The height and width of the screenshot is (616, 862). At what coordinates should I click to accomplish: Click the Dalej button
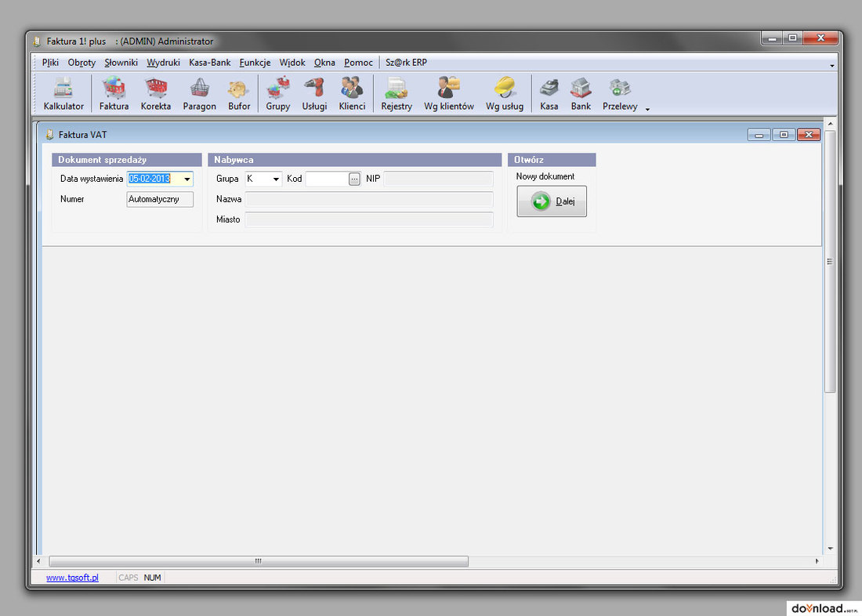[552, 201]
